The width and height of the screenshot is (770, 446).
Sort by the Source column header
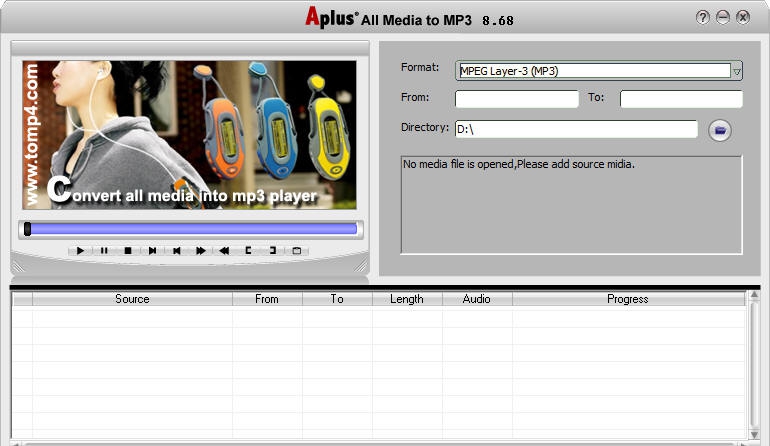132,299
